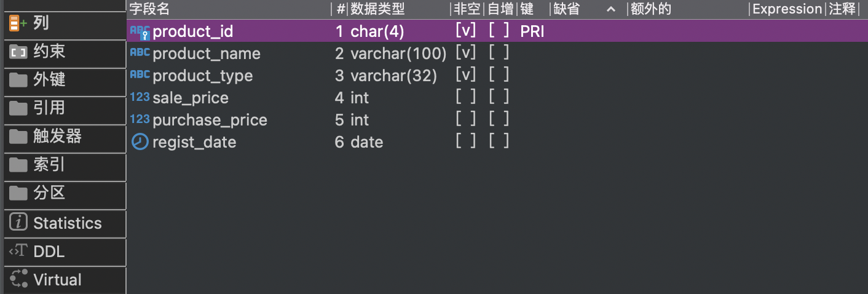Screen dimensions: 868x294
Task: Click the clock icon beside regist_date
Action: click(140, 142)
